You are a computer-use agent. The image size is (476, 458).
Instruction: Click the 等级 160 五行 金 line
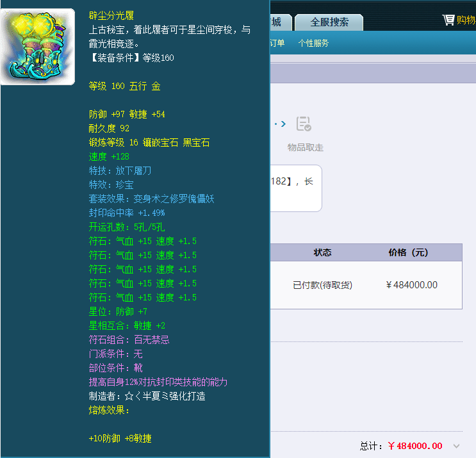coord(124,86)
